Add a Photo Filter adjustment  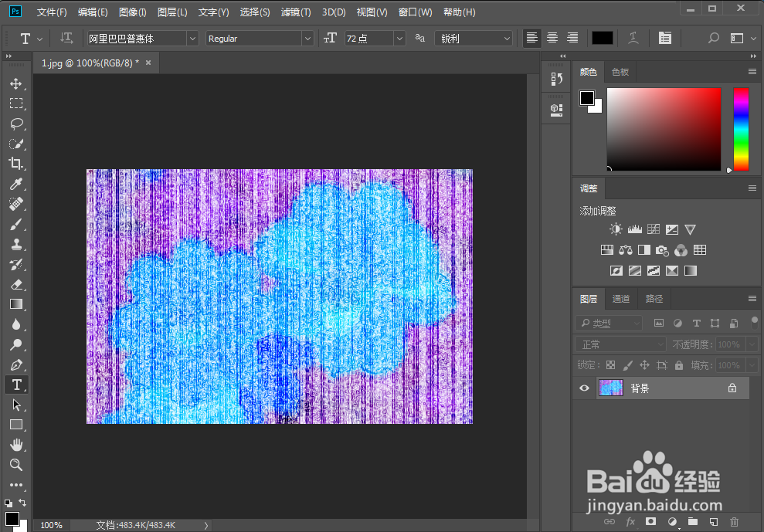662,250
